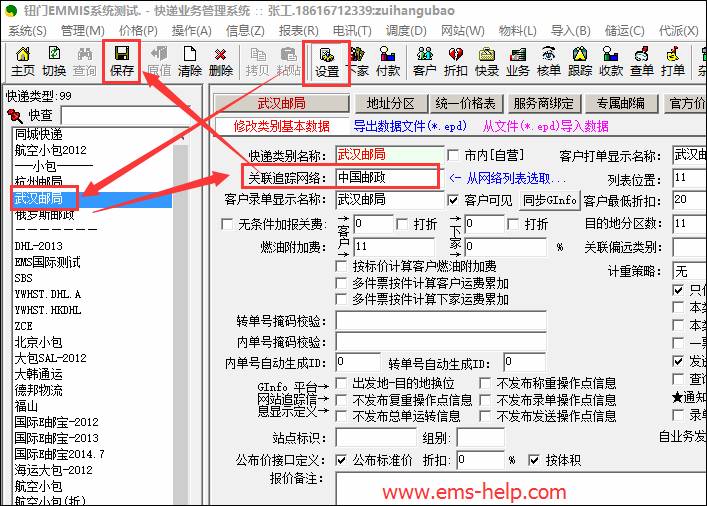The width and height of the screenshot is (707, 506).
Task: Click the 拷贝 copy toolbar icon
Action: click(257, 62)
